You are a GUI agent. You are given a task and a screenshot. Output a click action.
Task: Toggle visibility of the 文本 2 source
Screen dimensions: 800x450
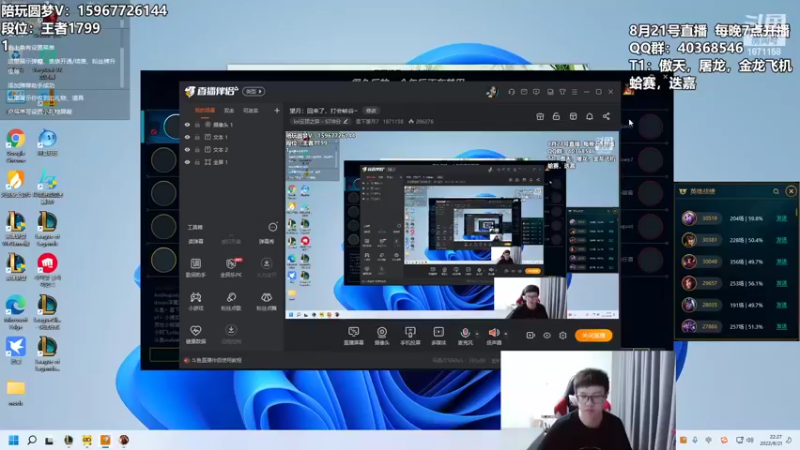click(x=187, y=149)
